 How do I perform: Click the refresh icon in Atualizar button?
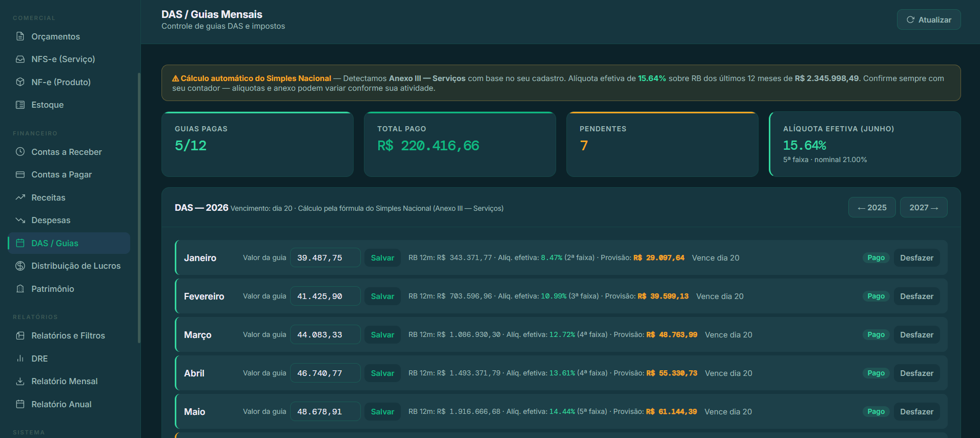[x=910, y=19]
